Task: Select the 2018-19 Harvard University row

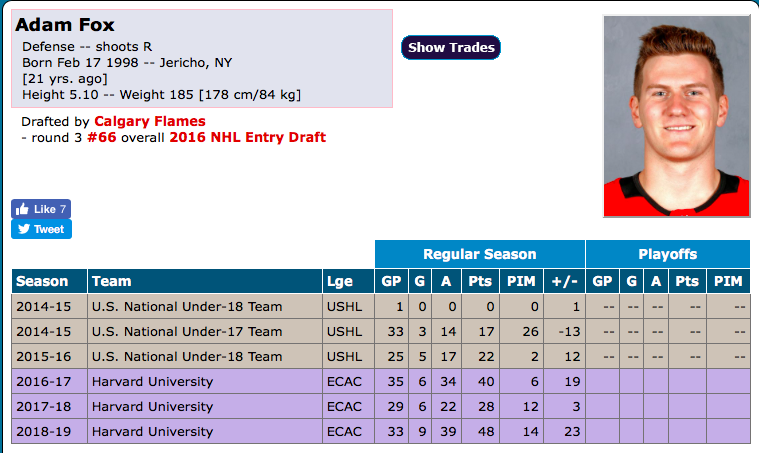Action: 381,431
